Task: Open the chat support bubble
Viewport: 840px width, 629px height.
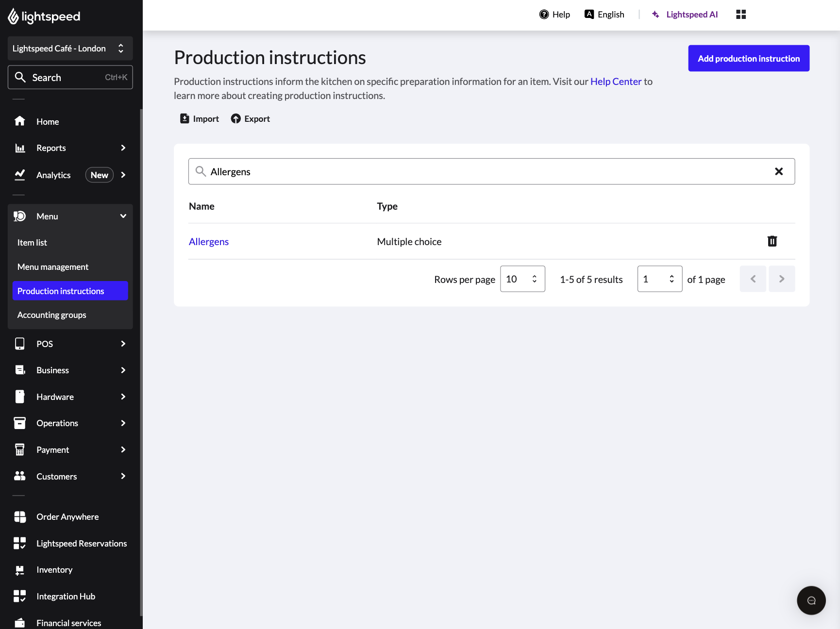Action: pyautogui.click(x=811, y=600)
